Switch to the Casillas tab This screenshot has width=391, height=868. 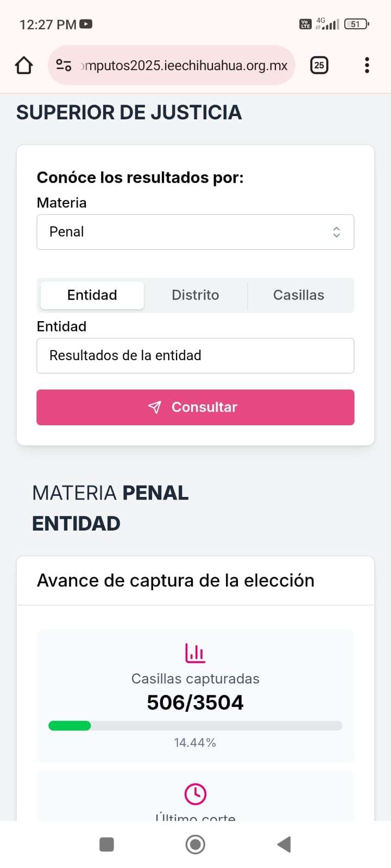[299, 295]
